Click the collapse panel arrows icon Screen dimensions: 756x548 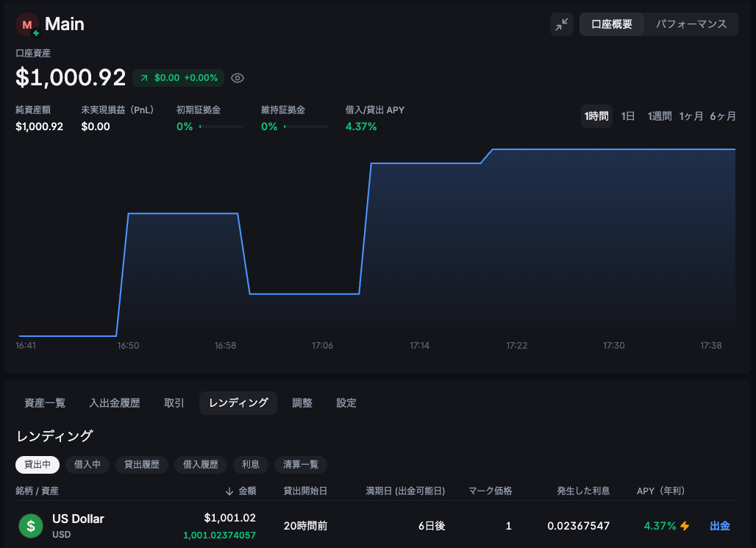coord(562,24)
